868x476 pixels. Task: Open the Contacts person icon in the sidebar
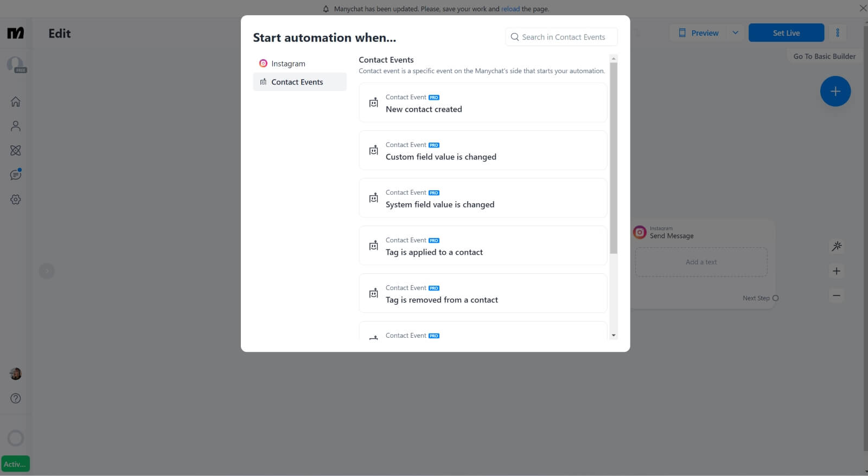(x=15, y=126)
